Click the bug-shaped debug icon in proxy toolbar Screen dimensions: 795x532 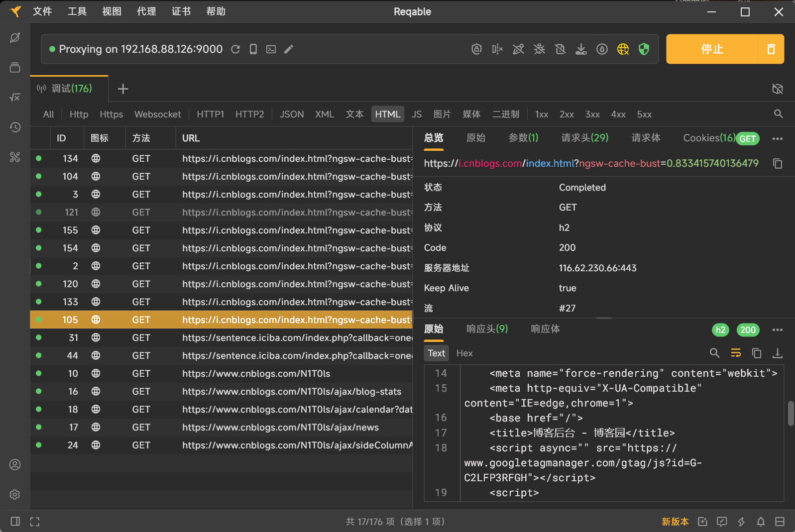pyautogui.click(x=539, y=49)
